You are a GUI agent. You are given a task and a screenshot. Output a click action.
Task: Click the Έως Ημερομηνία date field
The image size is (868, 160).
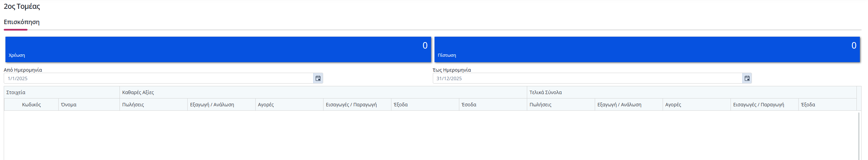(x=588, y=78)
